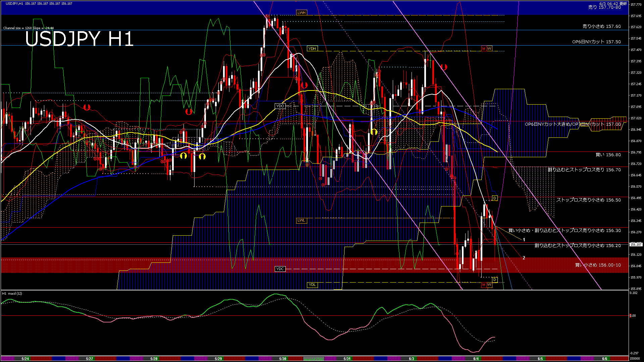Select the LWH last week high label
Screen dimensions: 644x362
302,13
